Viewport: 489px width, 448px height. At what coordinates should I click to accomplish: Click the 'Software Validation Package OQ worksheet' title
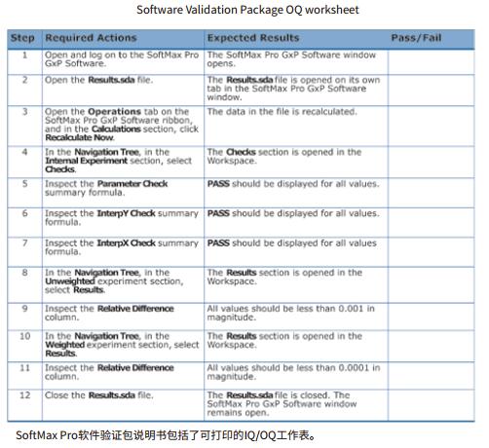click(x=247, y=10)
